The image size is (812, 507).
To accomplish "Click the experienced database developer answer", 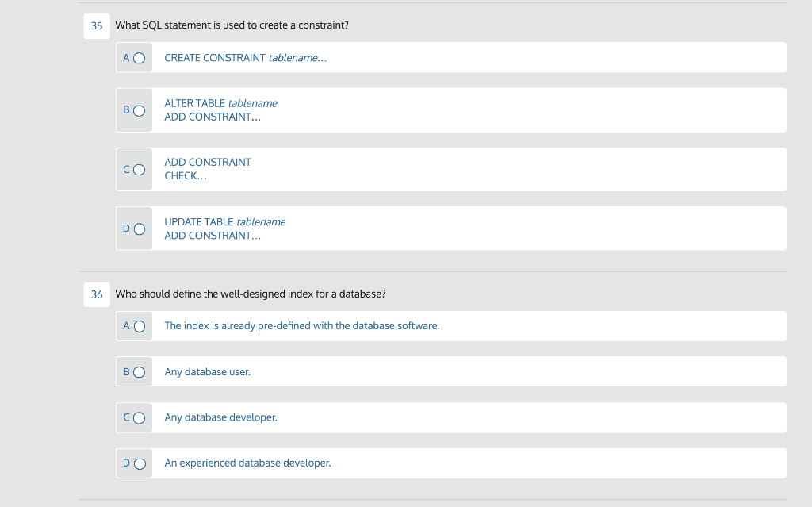I will (247, 463).
